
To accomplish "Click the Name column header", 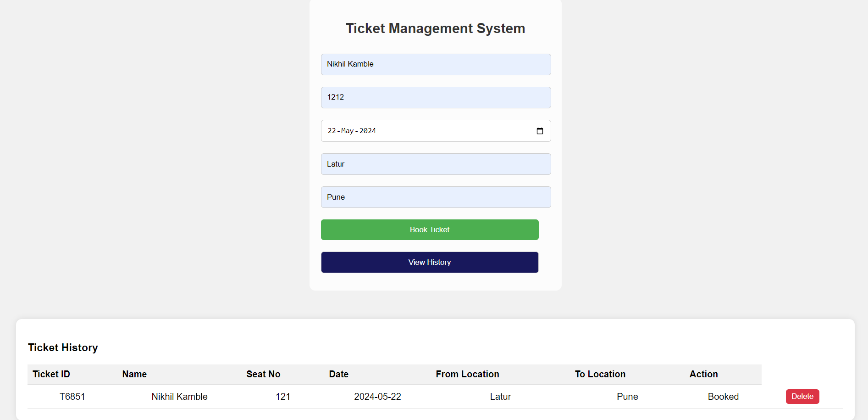I will tap(134, 374).
